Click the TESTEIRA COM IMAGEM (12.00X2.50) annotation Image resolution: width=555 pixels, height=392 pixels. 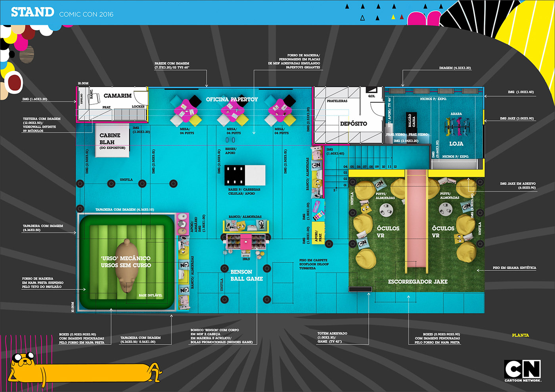(x=42, y=125)
